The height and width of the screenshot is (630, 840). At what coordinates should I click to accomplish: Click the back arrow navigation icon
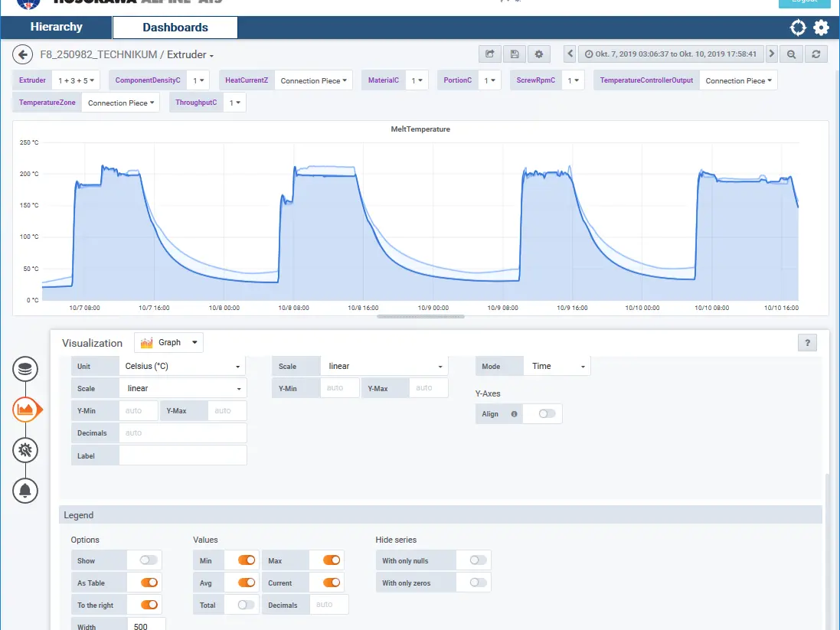click(x=23, y=54)
